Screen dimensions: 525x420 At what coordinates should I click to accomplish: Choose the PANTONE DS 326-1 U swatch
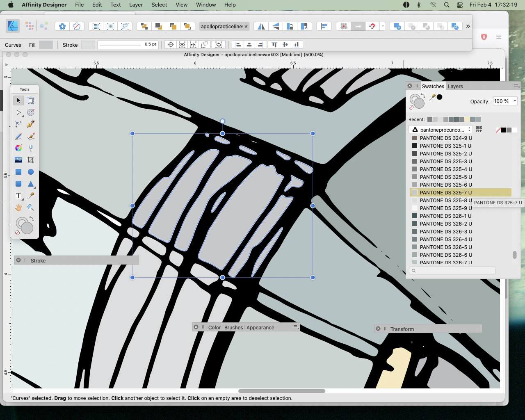[x=445, y=216]
